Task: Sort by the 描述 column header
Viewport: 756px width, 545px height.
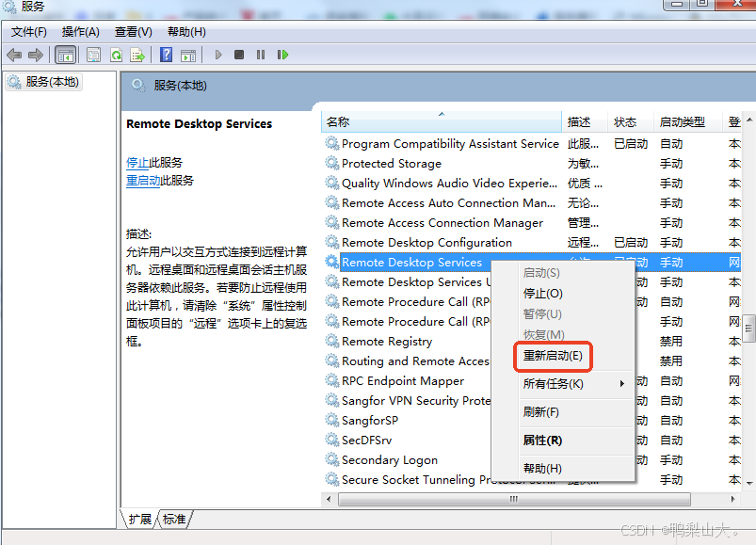Action: pyautogui.click(x=585, y=122)
